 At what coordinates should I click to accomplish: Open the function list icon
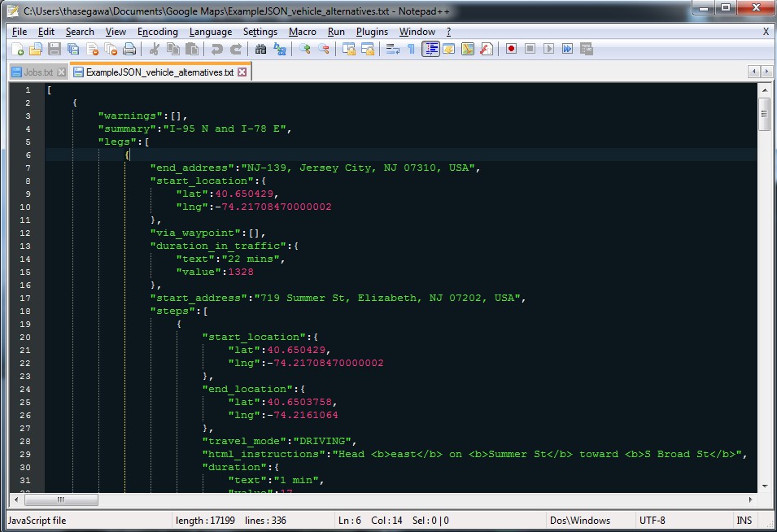click(486, 49)
